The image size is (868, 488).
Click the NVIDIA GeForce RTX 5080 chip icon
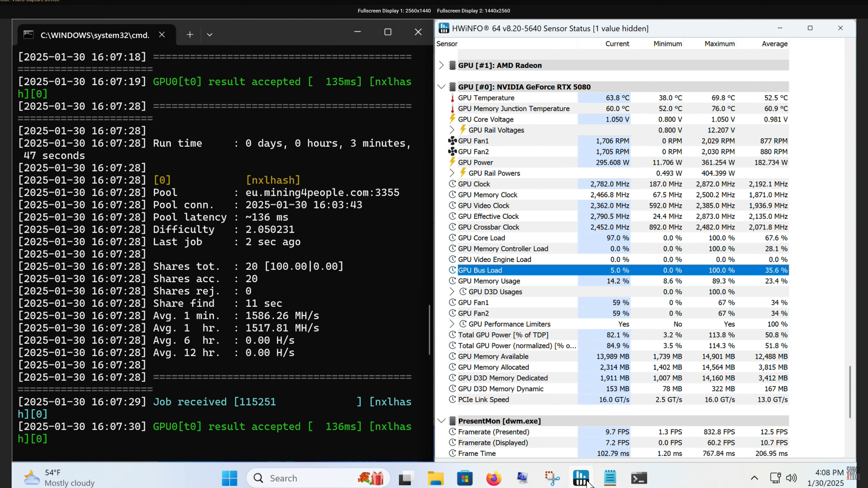pyautogui.click(x=453, y=87)
